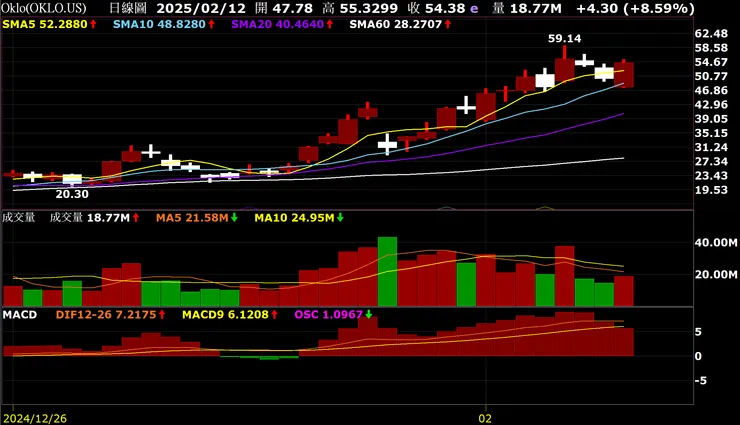Click the +4.30 (+8.59%) change value
The width and height of the screenshot is (740, 425).
coord(636,8)
